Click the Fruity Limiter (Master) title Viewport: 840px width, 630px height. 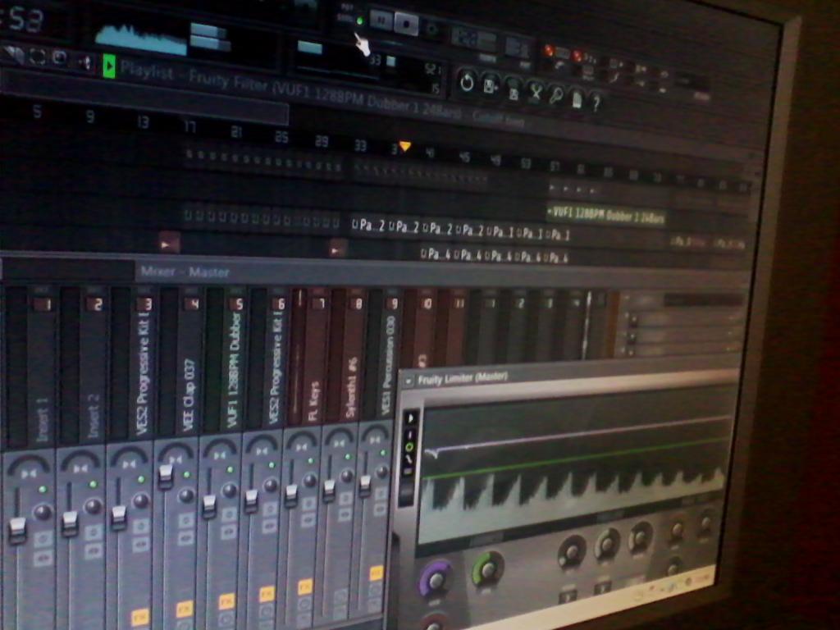(463, 379)
